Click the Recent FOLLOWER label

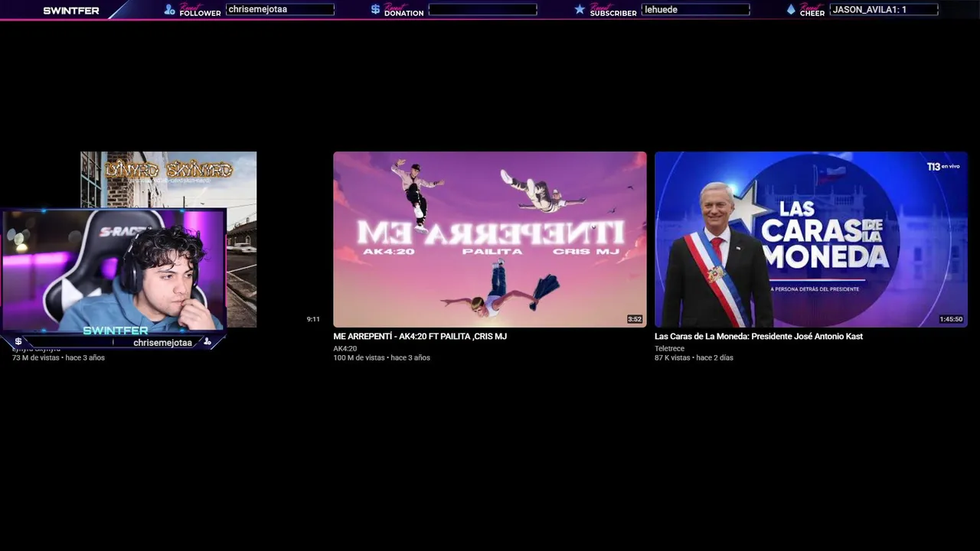[200, 10]
